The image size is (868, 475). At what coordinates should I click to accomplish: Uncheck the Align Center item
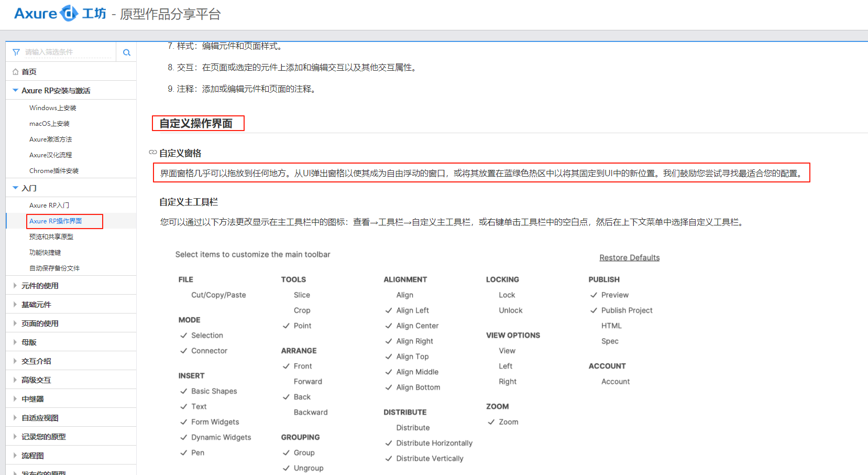coord(412,326)
